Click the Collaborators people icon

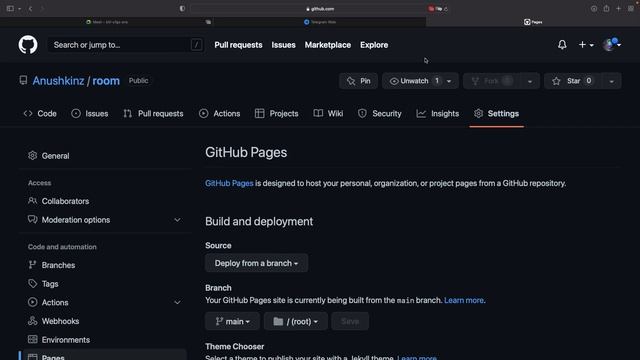[33, 200]
